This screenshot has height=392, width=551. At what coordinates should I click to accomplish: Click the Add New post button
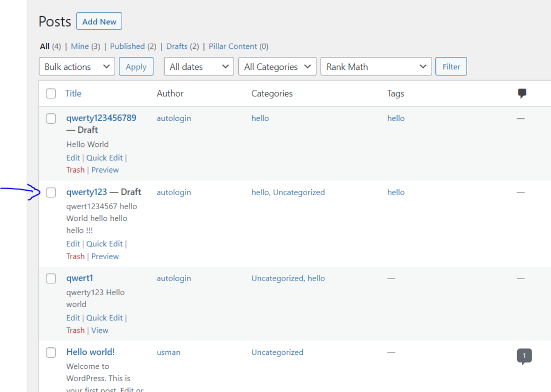99,22
